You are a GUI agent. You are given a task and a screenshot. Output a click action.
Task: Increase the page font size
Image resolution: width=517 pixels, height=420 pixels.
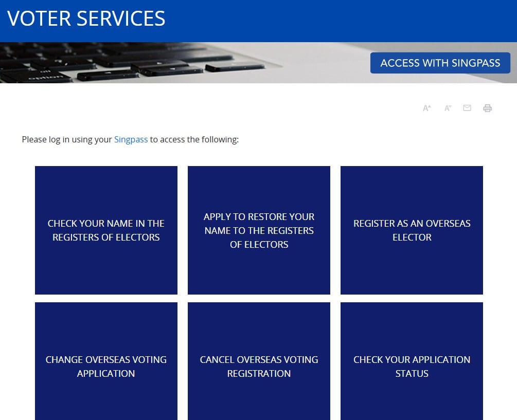[426, 108]
